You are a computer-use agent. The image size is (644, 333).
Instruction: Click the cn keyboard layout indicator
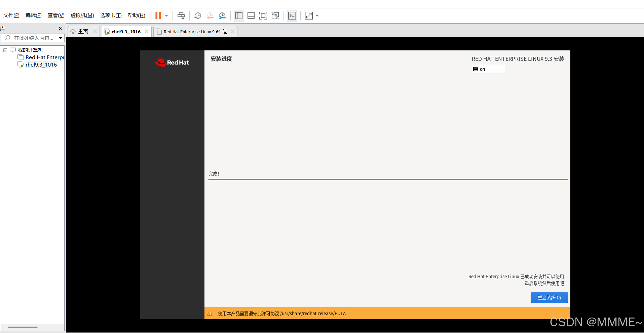tap(488, 69)
